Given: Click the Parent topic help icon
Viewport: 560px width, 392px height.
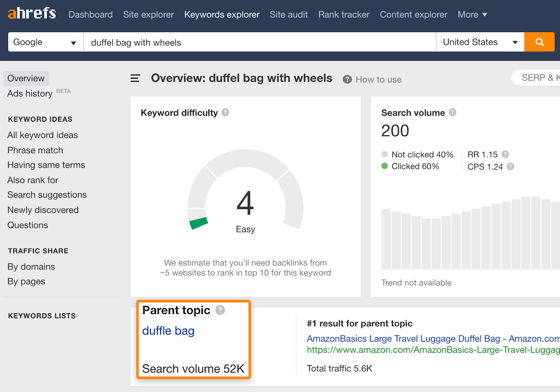Looking at the screenshot, I should (220, 310).
